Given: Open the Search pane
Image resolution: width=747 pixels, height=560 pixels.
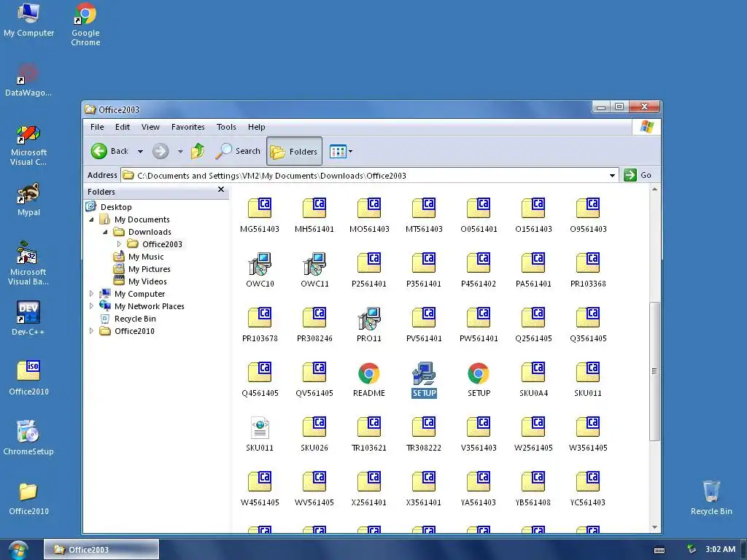Looking at the screenshot, I should (x=238, y=151).
